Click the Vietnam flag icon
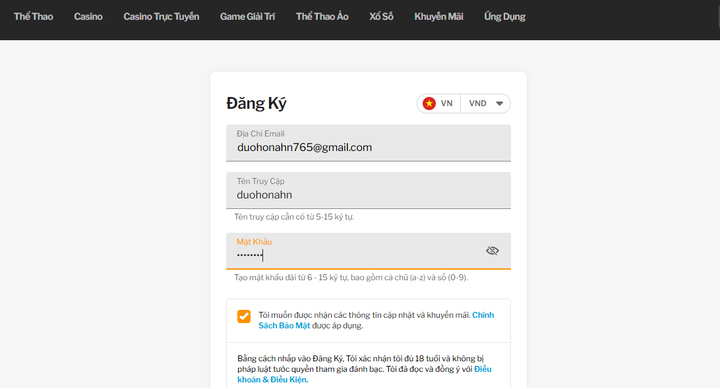Screen dimensions: 720x389 point(429,103)
